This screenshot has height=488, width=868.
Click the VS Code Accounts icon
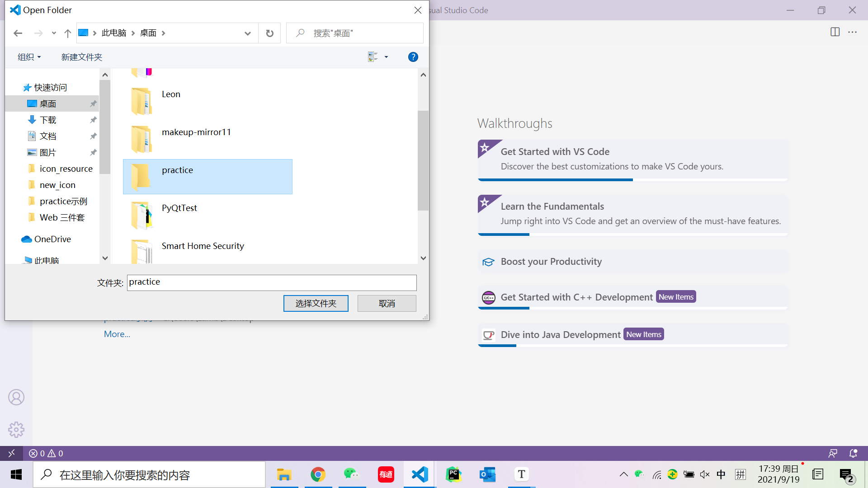(16, 397)
